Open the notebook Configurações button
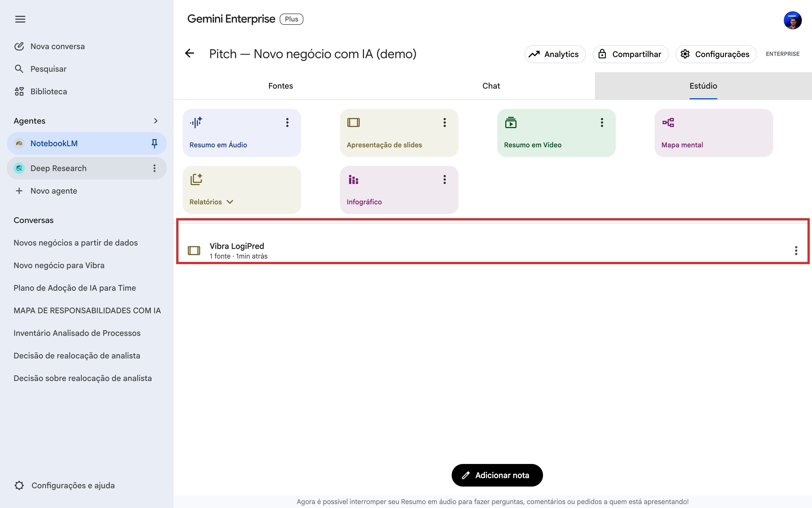The width and height of the screenshot is (812, 508). tap(716, 54)
